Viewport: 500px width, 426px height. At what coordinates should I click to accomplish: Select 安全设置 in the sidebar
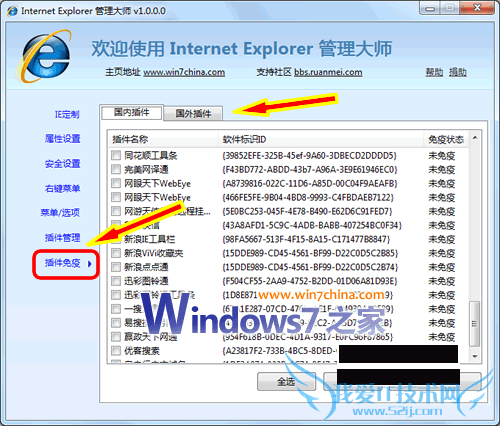point(63,164)
